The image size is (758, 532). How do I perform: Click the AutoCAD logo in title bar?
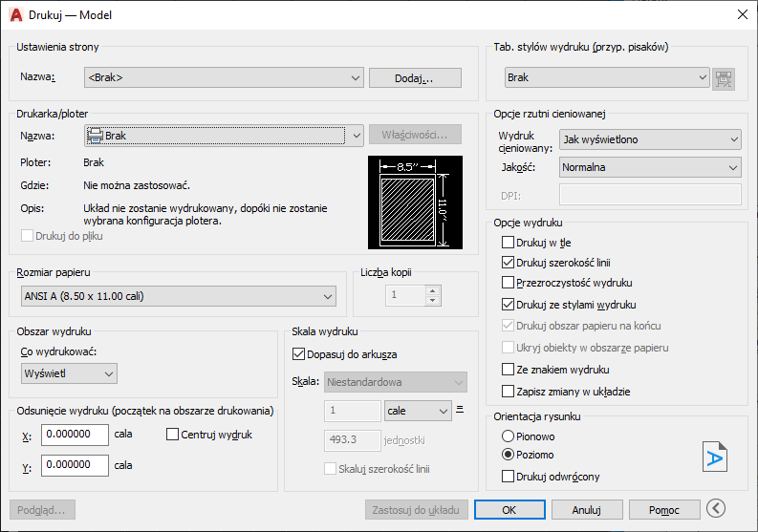[16, 15]
